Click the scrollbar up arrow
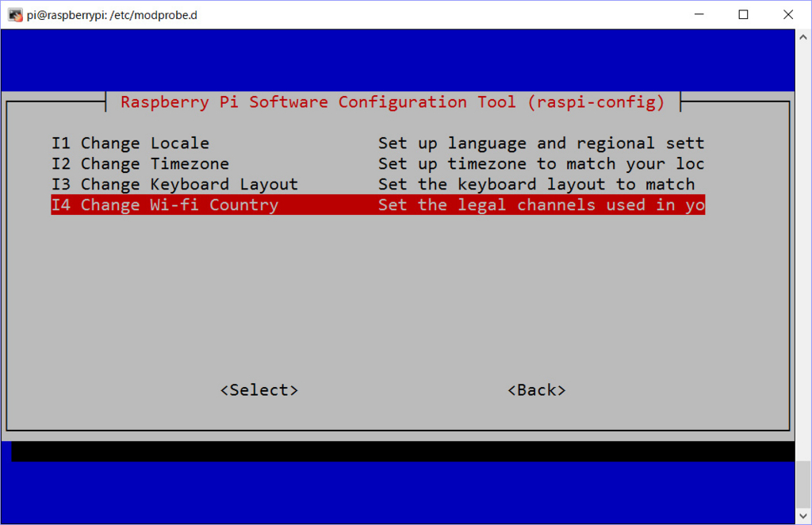This screenshot has height=525, width=812. point(802,37)
